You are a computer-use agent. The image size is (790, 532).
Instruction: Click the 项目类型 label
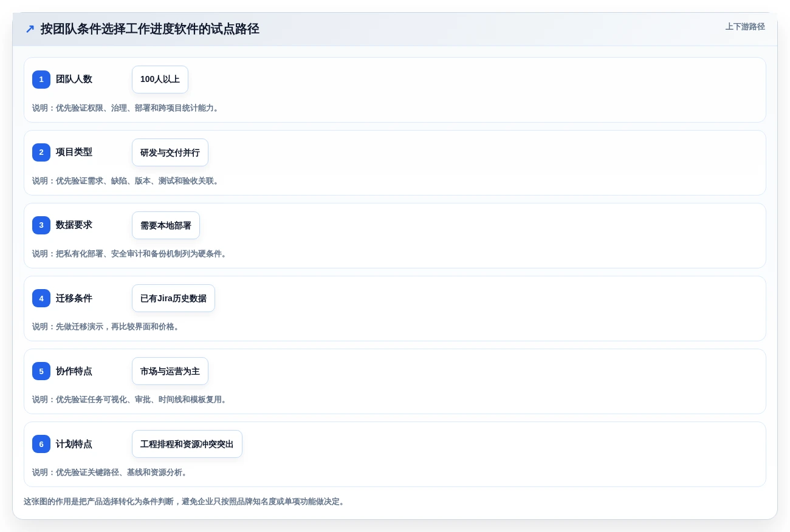74,152
